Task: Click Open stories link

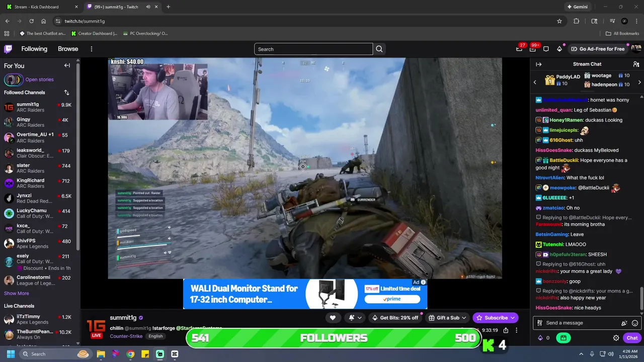Action: click(x=39, y=79)
